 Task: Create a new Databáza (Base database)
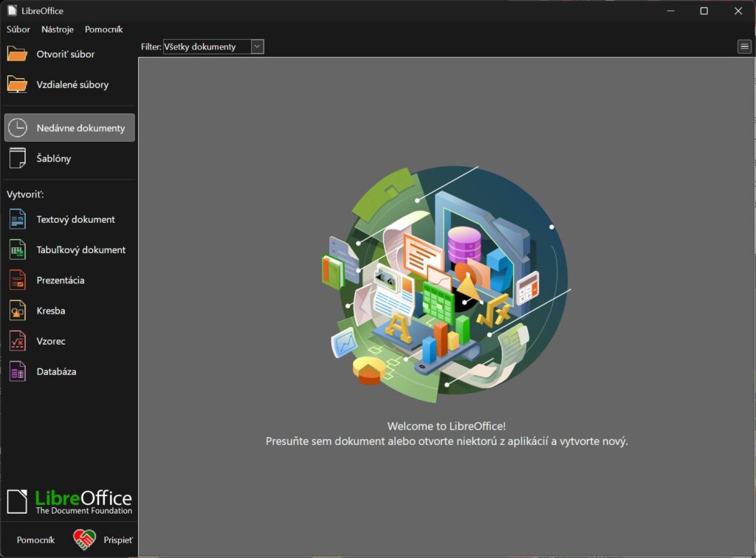[55, 371]
